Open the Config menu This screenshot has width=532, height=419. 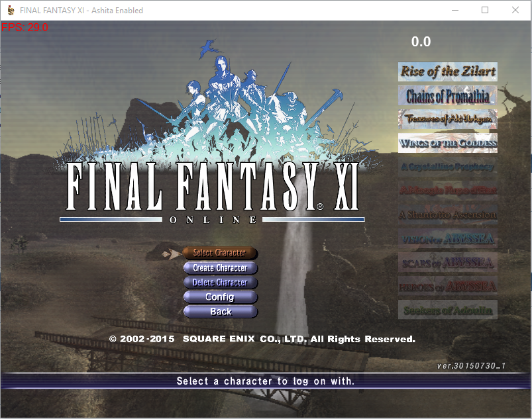pos(220,297)
